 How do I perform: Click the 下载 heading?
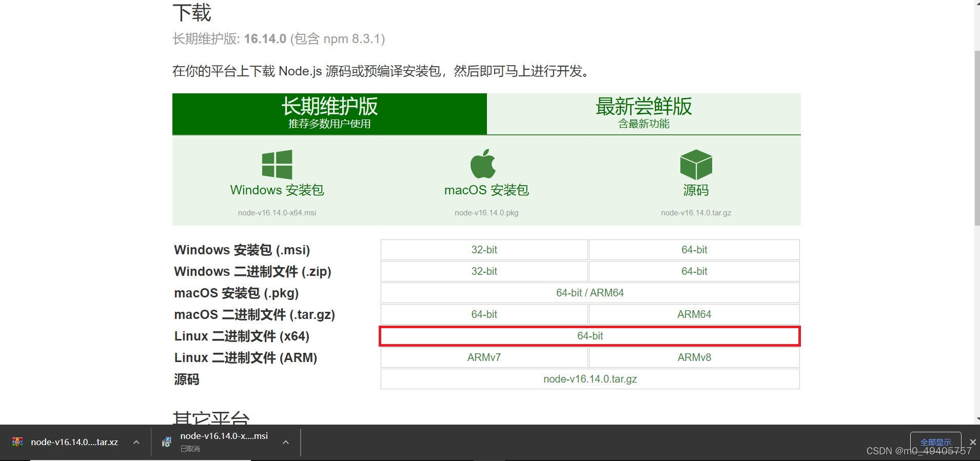click(x=192, y=13)
